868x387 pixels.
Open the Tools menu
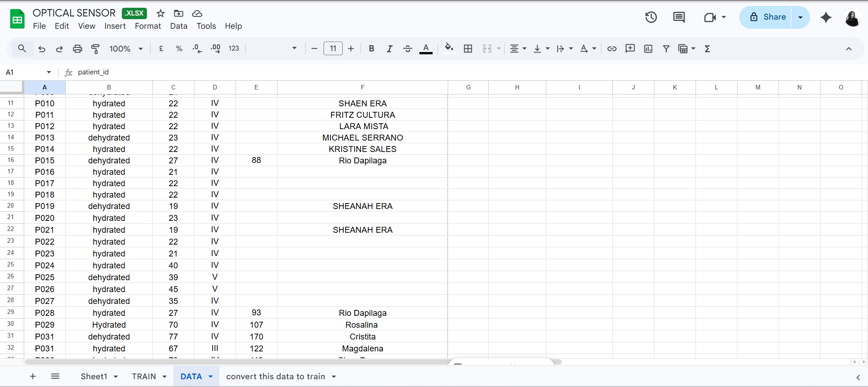click(x=206, y=26)
